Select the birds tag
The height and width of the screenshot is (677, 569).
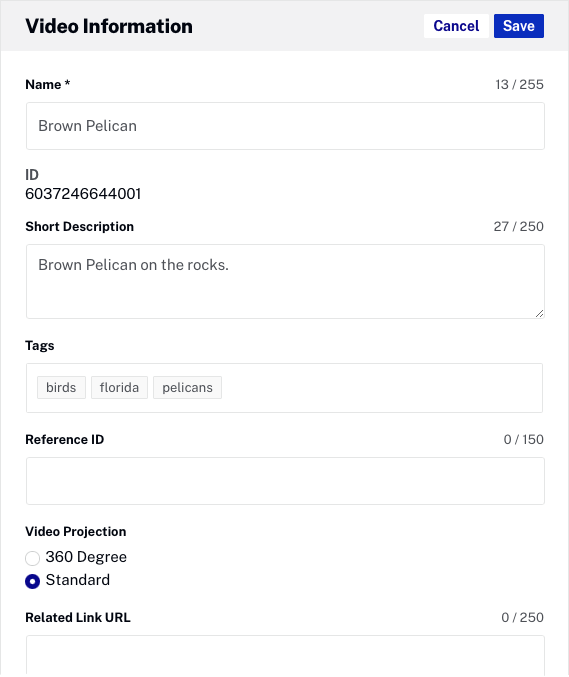click(61, 387)
